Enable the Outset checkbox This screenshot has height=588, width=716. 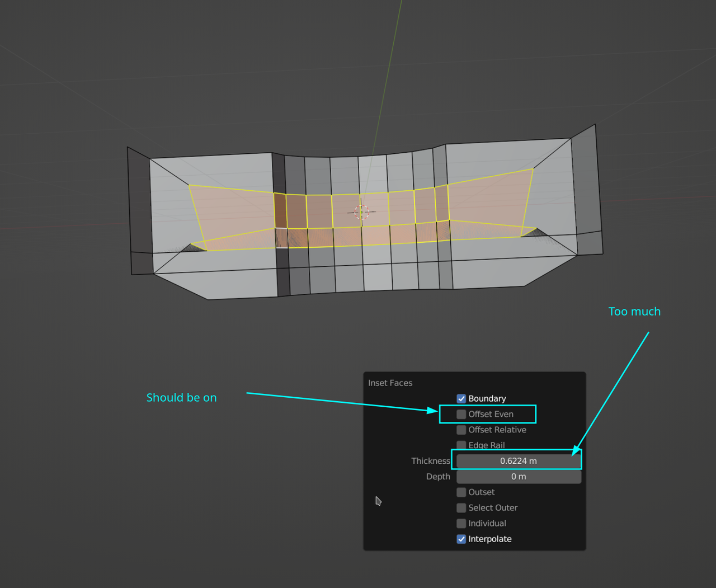[461, 492]
